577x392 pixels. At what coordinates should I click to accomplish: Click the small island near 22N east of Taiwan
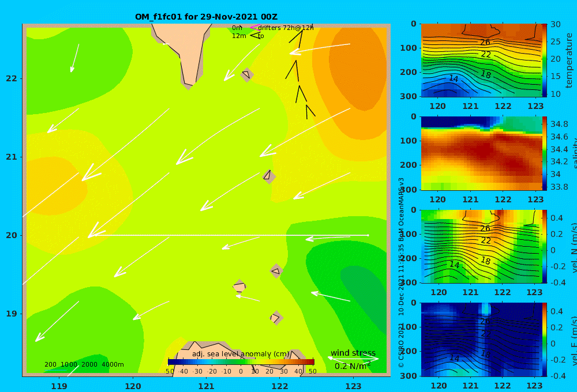pyautogui.click(x=246, y=74)
